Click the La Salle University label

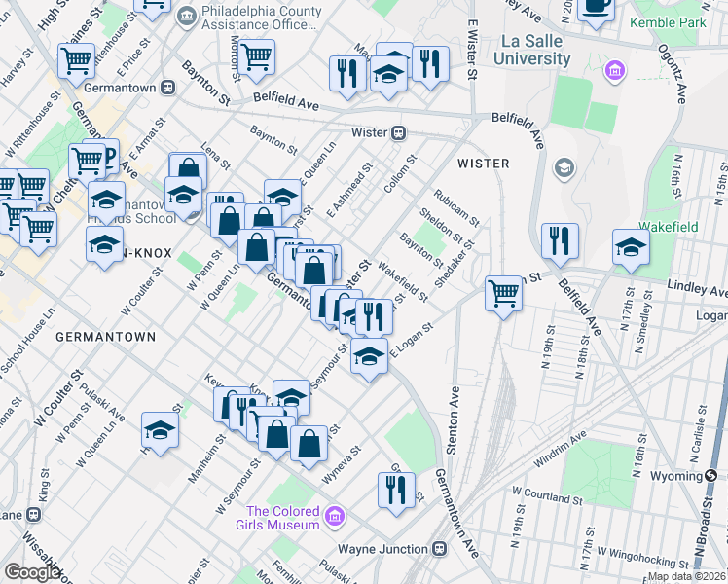click(531, 50)
